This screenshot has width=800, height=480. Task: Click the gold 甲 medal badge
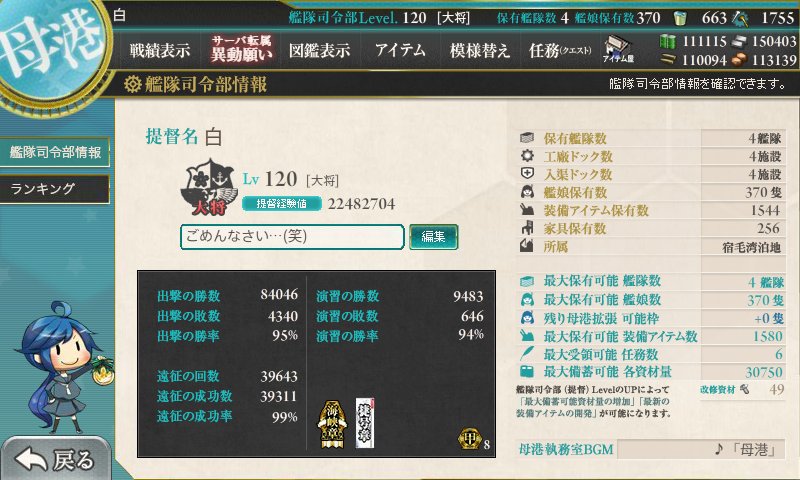click(x=469, y=439)
